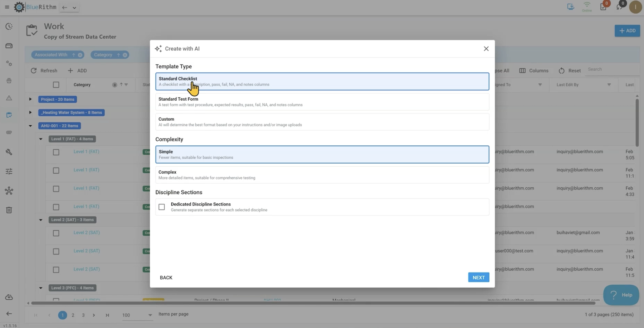Close the Create with AI dialog
Image resolution: width=644 pixels, height=328 pixels.
[x=486, y=49]
